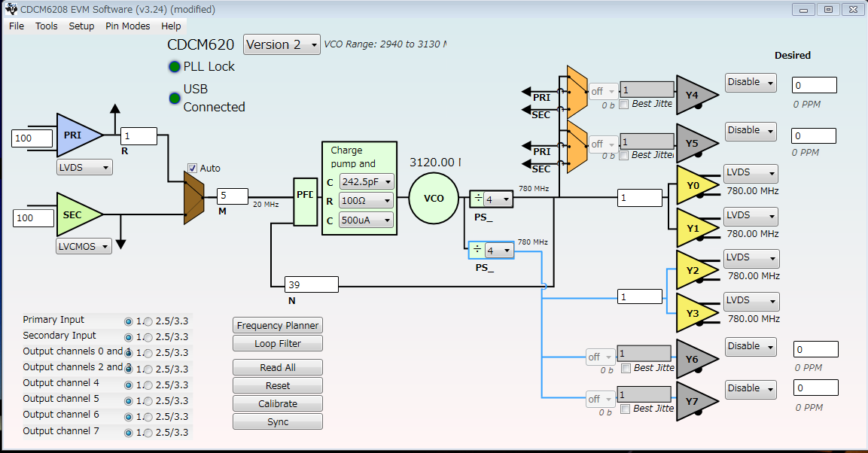Click Y6 desired frequency field
868x453 pixels.
816,349
